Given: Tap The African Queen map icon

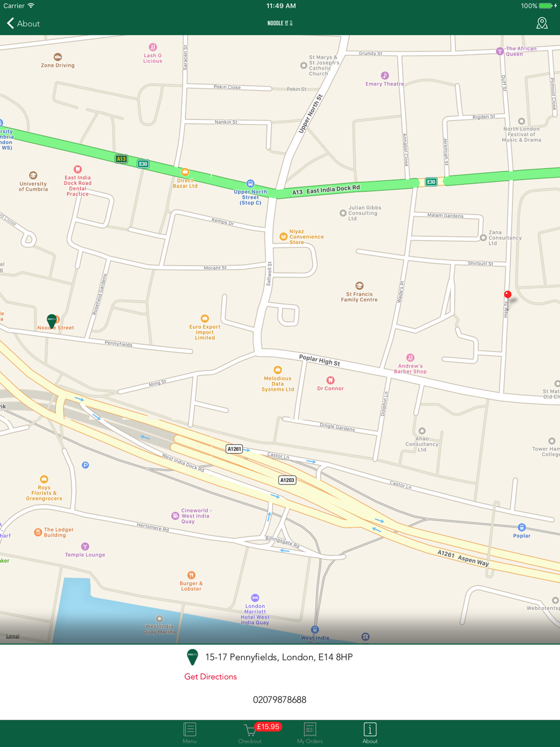Looking at the screenshot, I should click(x=500, y=52).
